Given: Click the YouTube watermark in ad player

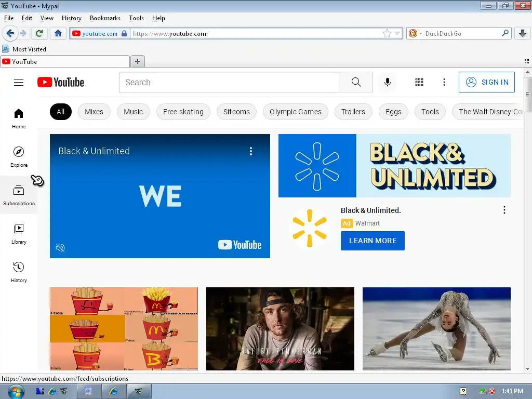Looking at the screenshot, I should 240,245.
